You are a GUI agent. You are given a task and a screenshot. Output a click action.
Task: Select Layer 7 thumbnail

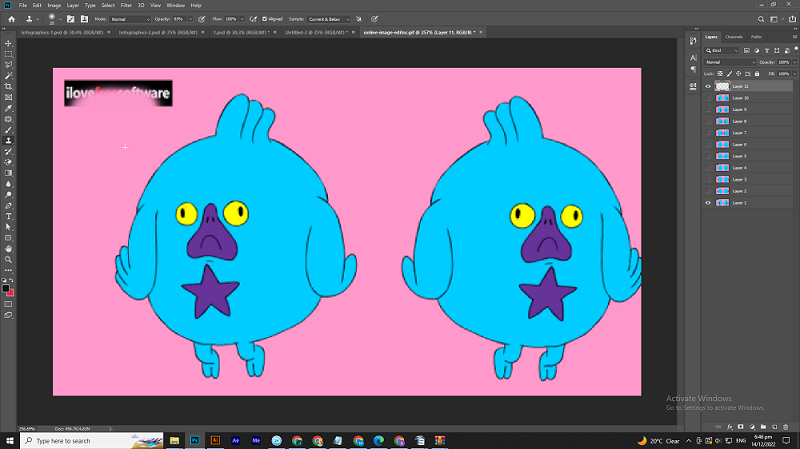tap(722, 133)
